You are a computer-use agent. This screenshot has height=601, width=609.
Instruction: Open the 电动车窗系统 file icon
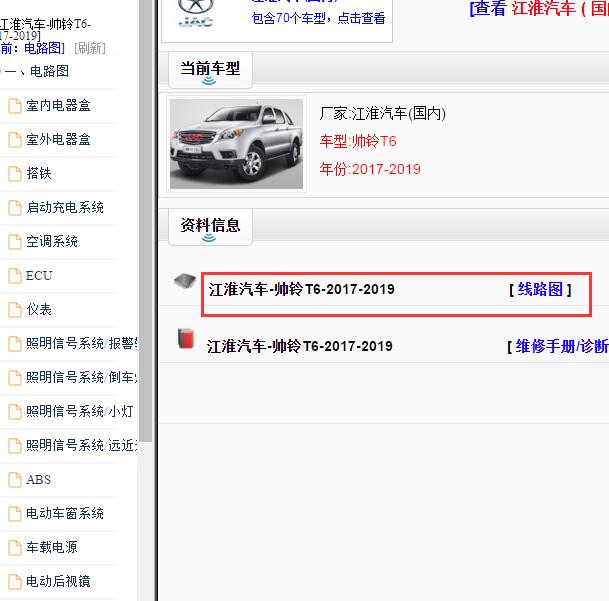15,514
